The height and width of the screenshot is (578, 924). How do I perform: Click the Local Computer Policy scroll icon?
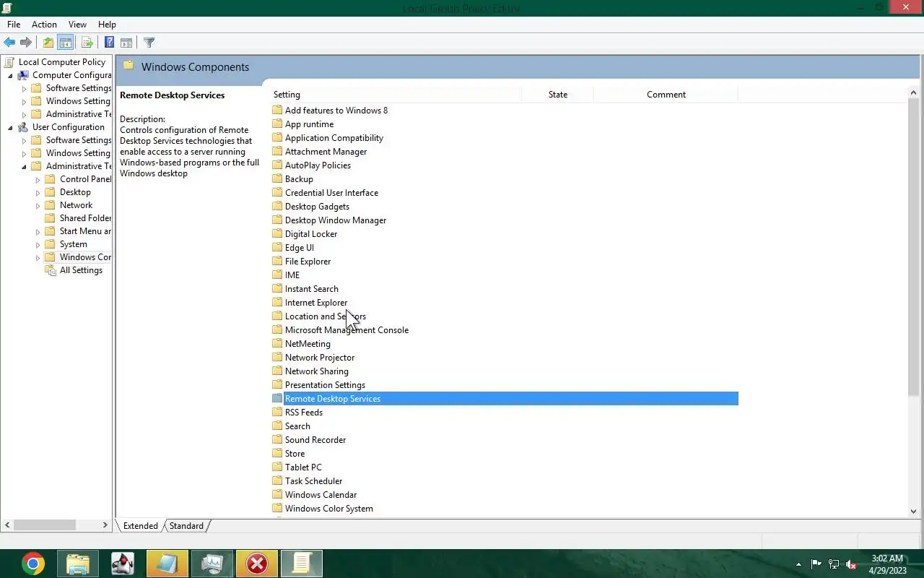pos(9,62)
